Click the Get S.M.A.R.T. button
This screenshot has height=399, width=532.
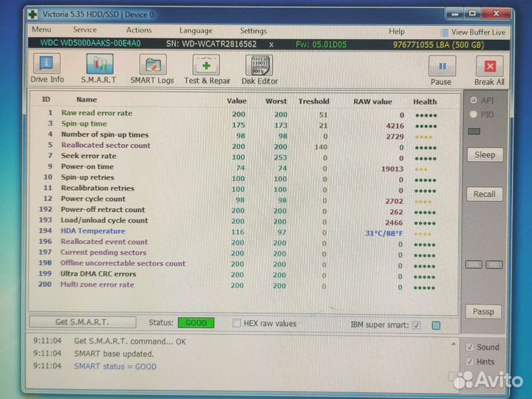pyautogui.click(x=82, y=322)
